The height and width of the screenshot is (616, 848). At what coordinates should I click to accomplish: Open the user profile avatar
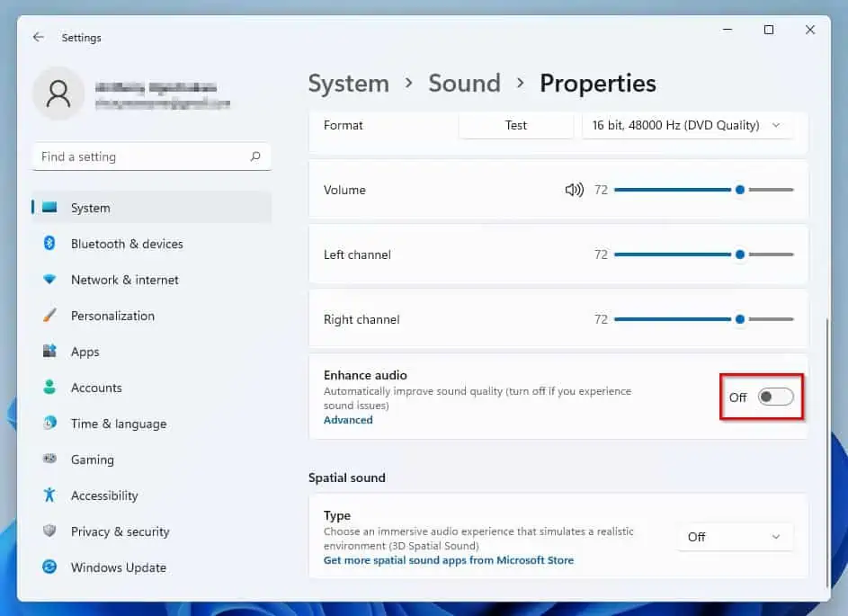tap(58, 94)
